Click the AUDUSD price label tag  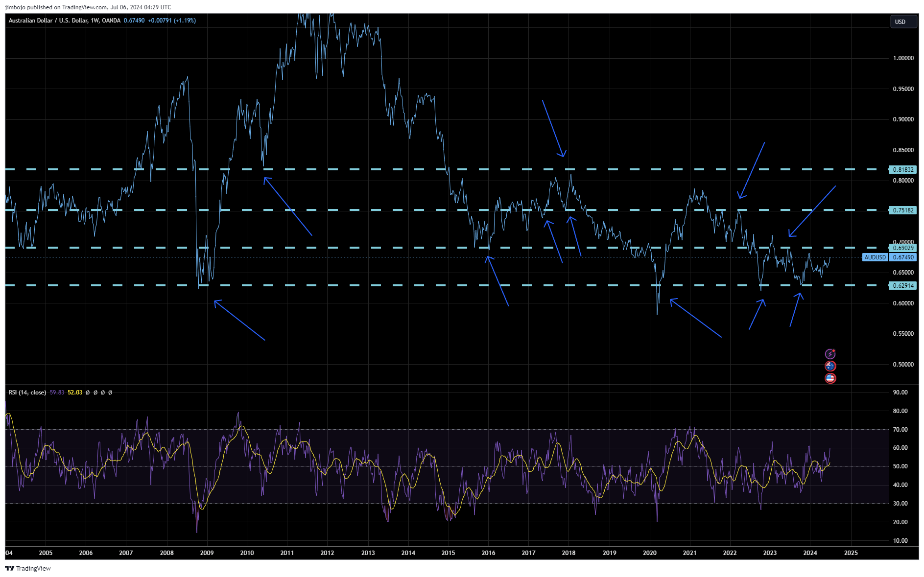[875, 257]
